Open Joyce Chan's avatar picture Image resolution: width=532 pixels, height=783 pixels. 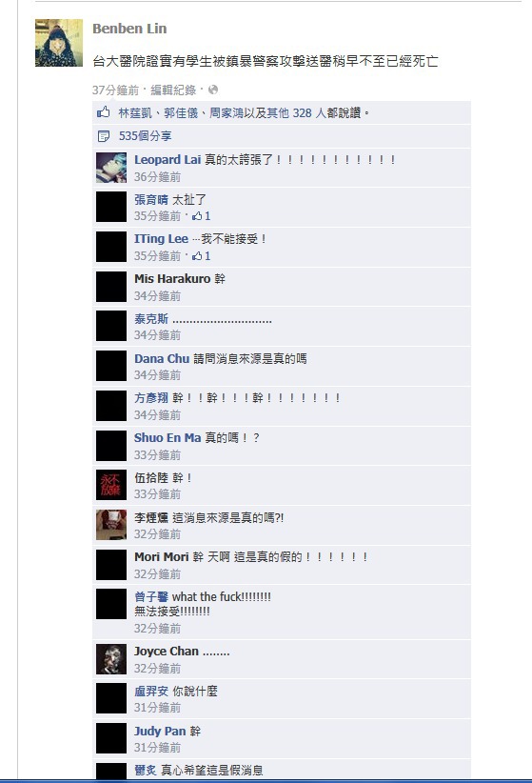tap(111, 659)
